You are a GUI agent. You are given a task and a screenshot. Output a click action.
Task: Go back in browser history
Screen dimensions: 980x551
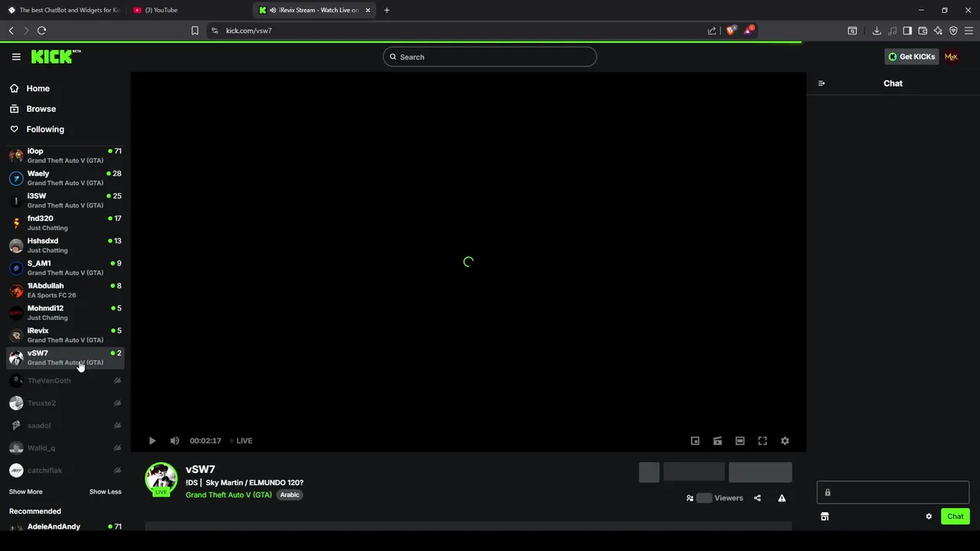tap(11, 31)
